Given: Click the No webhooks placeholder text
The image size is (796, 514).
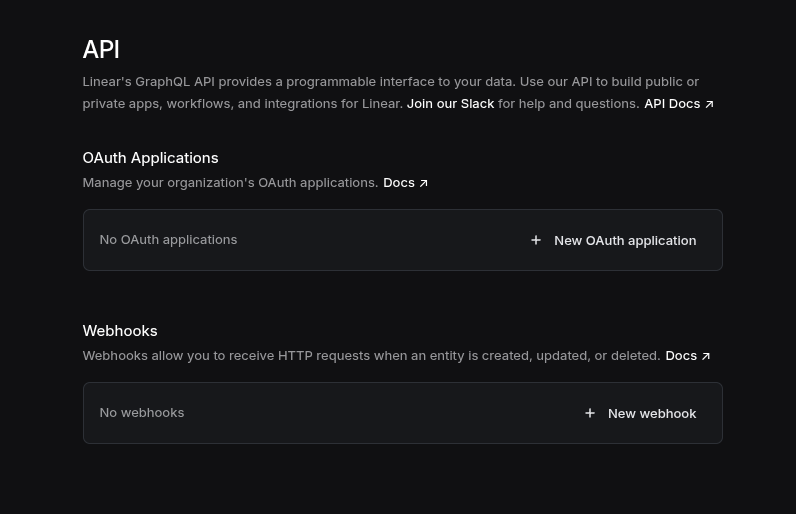Looking at the screenshot, I should 142,412.
